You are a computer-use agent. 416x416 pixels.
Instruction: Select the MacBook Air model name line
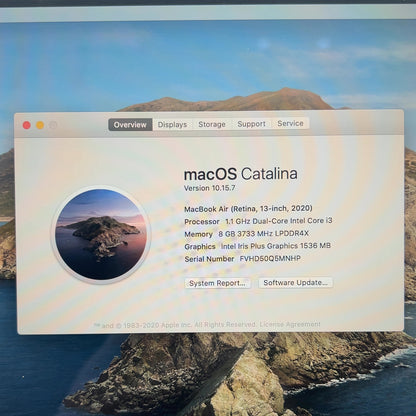point(248,209)
